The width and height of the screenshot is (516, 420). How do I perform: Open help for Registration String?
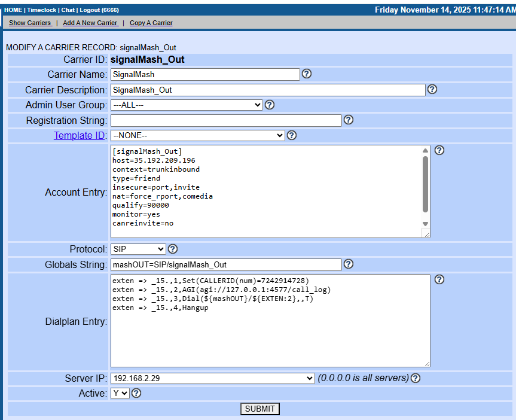349,120
